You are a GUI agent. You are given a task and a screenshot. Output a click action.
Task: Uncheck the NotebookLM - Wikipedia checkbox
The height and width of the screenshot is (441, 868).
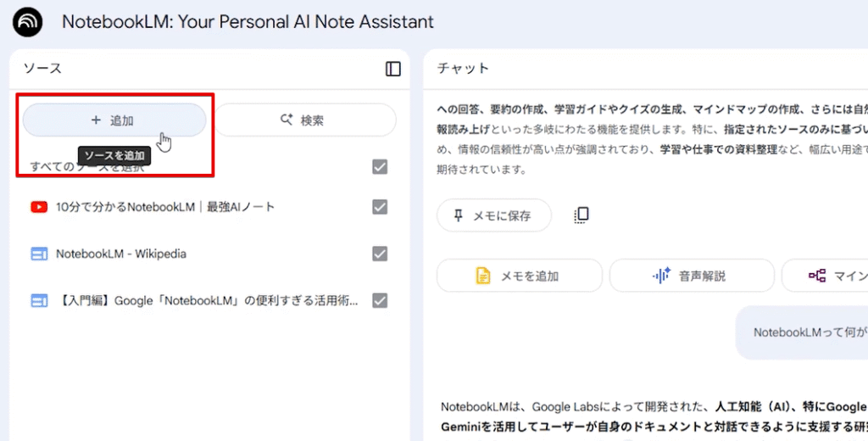point(380,254)
